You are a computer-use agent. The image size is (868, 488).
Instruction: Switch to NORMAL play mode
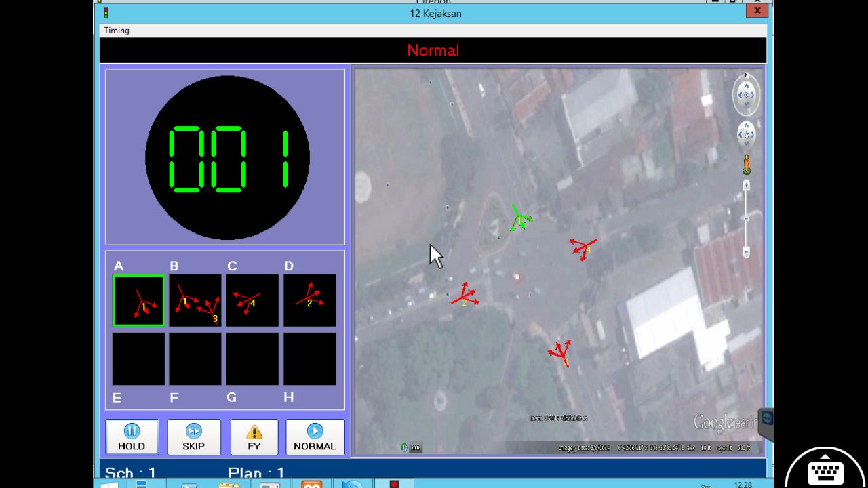(315, 436)
